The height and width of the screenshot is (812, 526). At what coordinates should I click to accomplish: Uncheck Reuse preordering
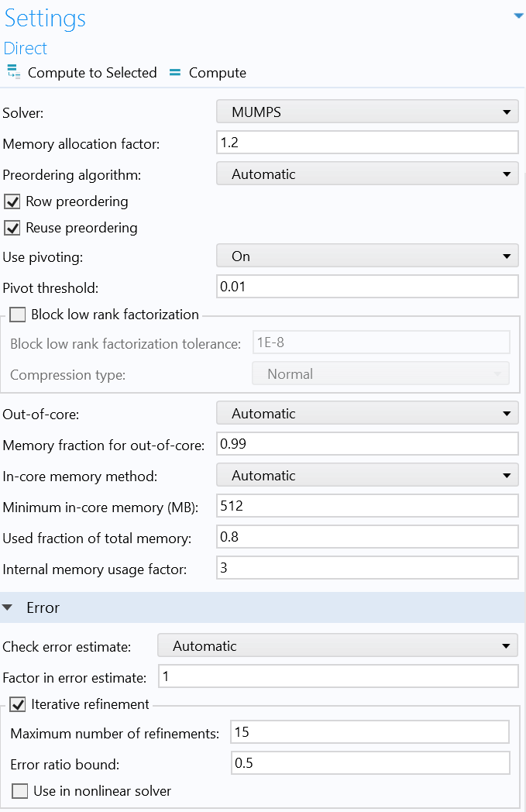(x=12, y=229)
